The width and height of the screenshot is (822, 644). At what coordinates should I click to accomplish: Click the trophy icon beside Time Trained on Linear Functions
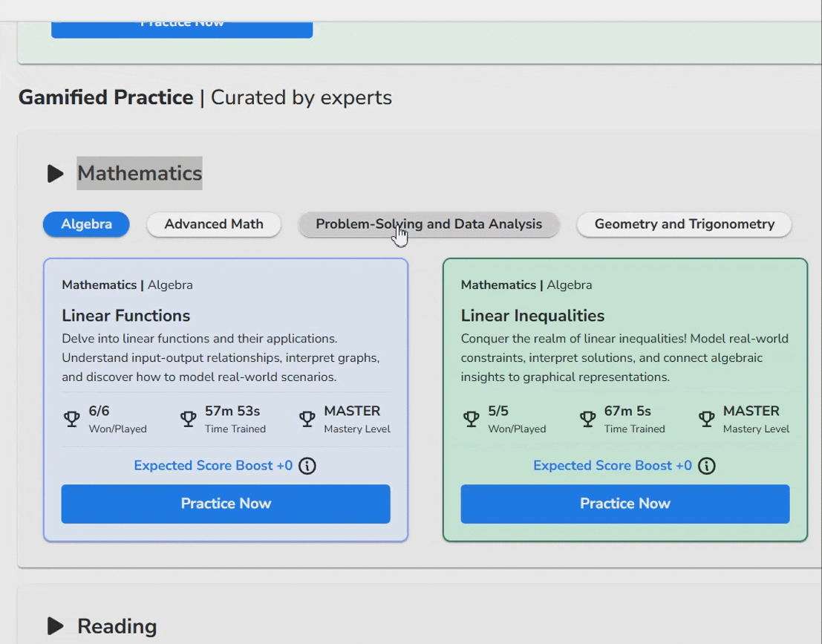click(x=188, y=419)
